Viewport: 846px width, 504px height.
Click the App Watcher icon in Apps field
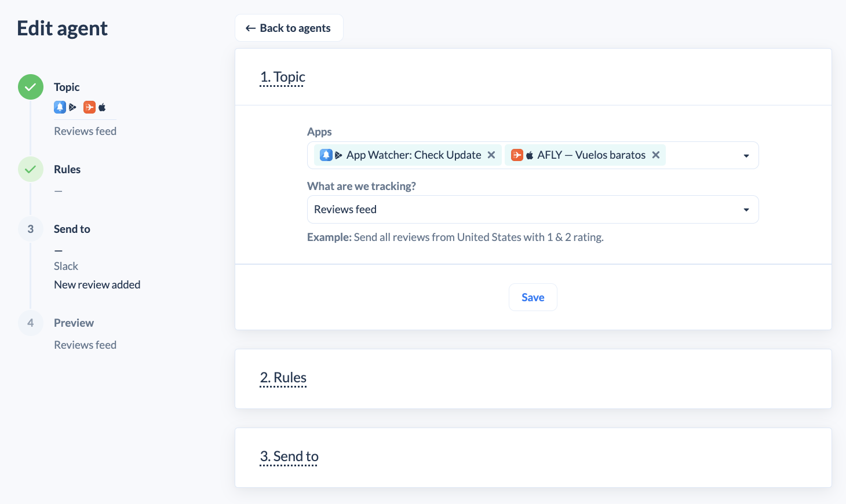pos(326,155)
